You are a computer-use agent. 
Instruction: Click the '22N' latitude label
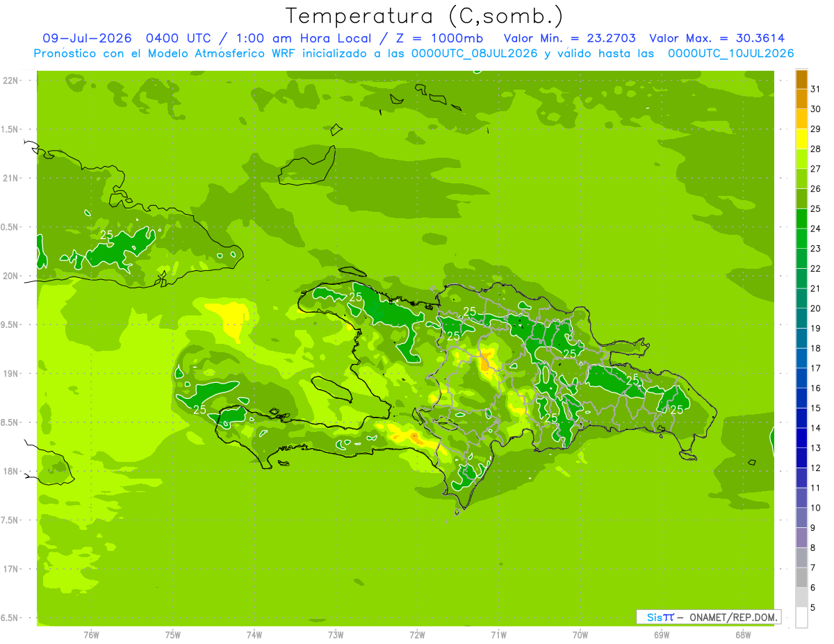click(x=11, y=81)
